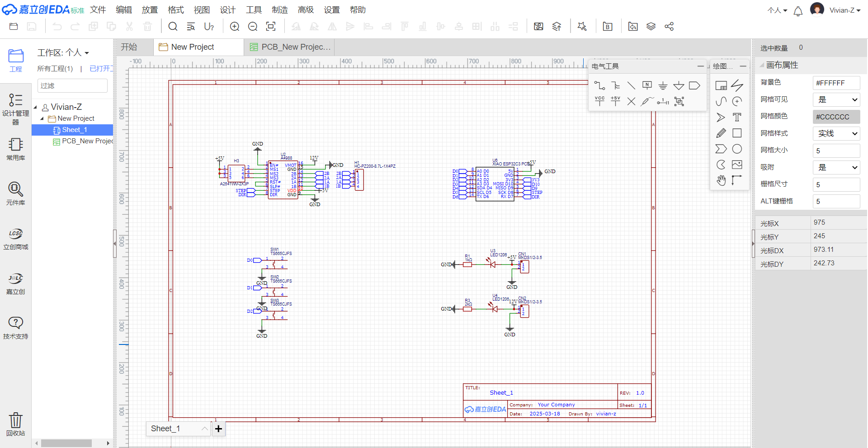This screenshot has width=868, height=448.
Task: Click the 过滤 filter input field
Action: coord(72,86)
